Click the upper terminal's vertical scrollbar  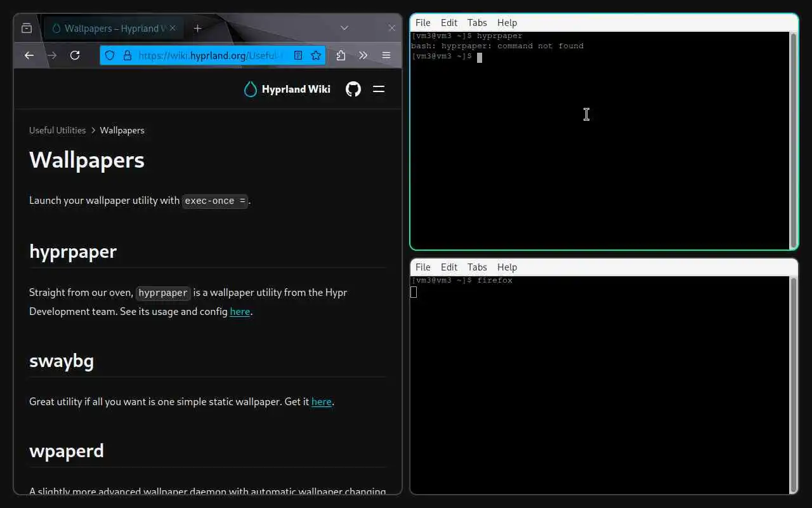tap(793, 140)
